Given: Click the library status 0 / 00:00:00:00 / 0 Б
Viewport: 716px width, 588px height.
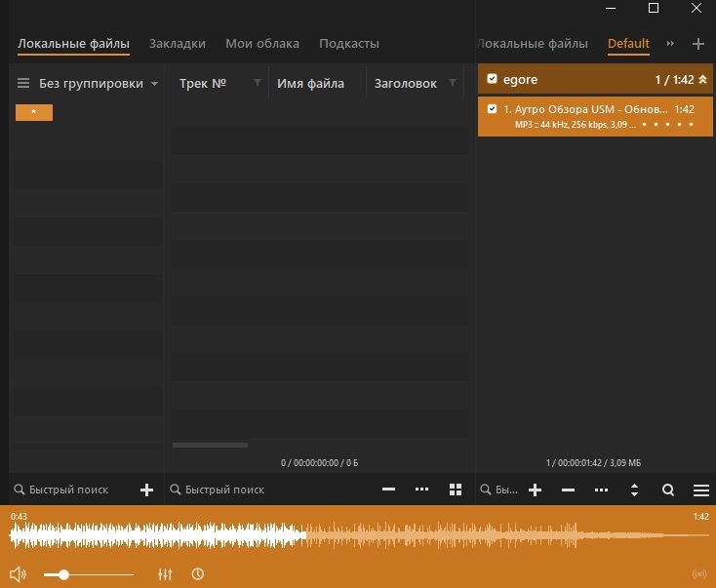Looking at the screenshot, I should click(x=320, y=463).
